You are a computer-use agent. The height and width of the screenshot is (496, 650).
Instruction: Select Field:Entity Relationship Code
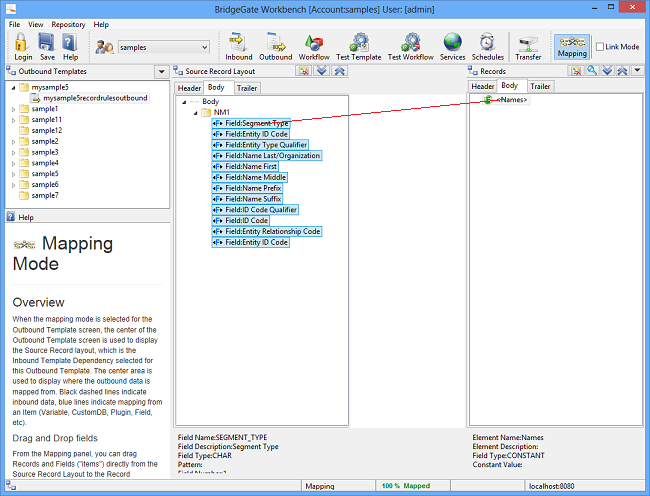pyautogui.click(x=267, y=231)
